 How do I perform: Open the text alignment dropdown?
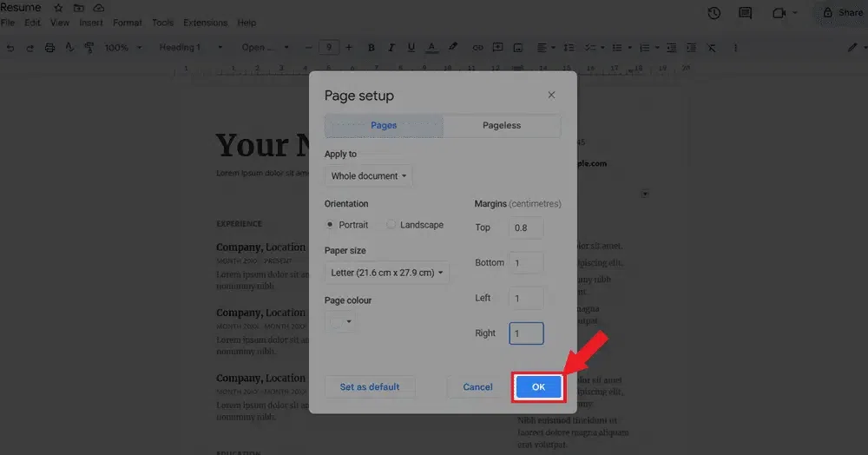coord(546,48)
